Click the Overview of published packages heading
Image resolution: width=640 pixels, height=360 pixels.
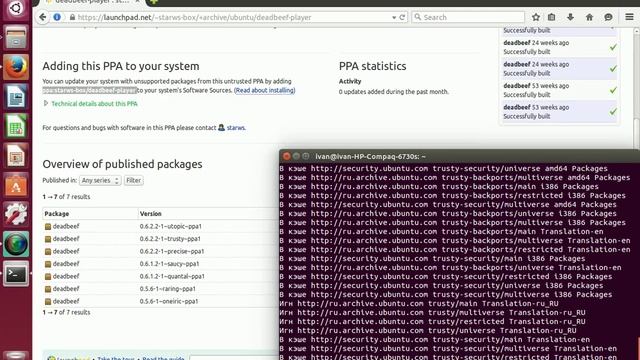coord(122,164)
